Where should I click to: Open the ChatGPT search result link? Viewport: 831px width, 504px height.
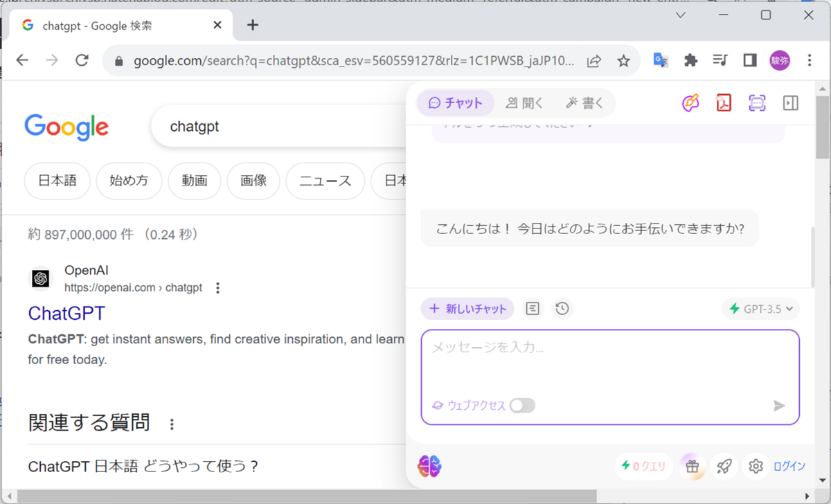[66, 313]
